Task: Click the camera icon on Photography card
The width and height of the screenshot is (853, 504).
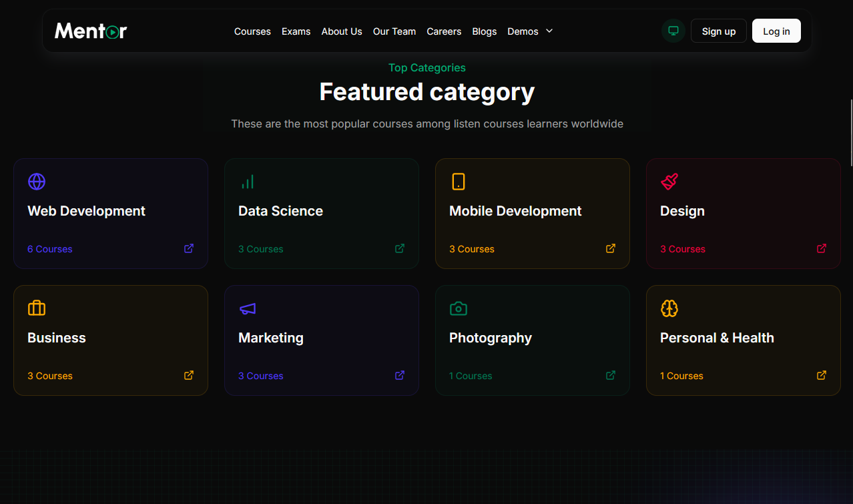Action: [x=459, y=308]
